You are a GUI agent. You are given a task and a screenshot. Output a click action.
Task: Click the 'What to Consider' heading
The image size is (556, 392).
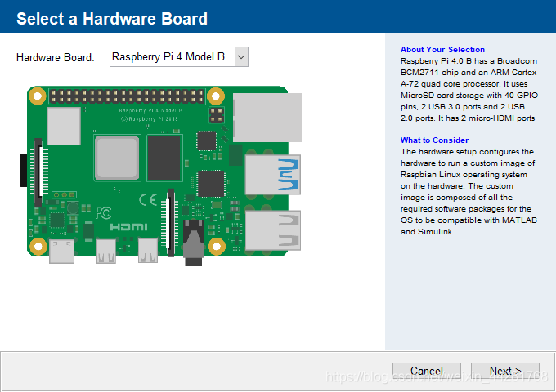pyautogui.click(x=434, y=140)
